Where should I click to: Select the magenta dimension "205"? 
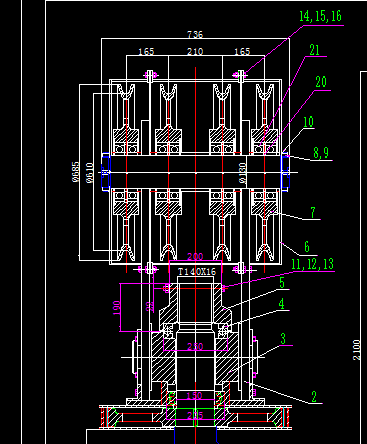tap(195, 416)
